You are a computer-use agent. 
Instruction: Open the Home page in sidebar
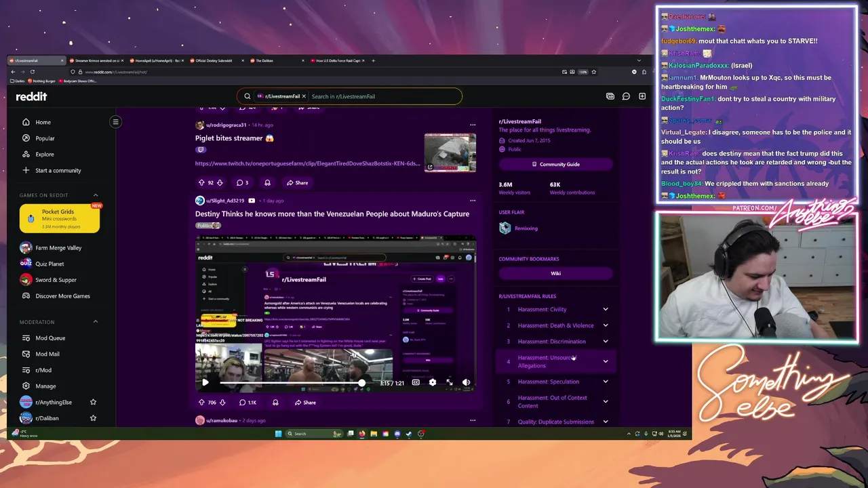(43, 122)
